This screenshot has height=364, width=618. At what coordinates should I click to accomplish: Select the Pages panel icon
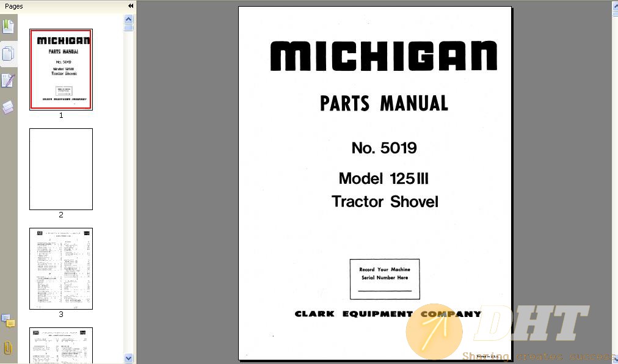pos(9,54)
